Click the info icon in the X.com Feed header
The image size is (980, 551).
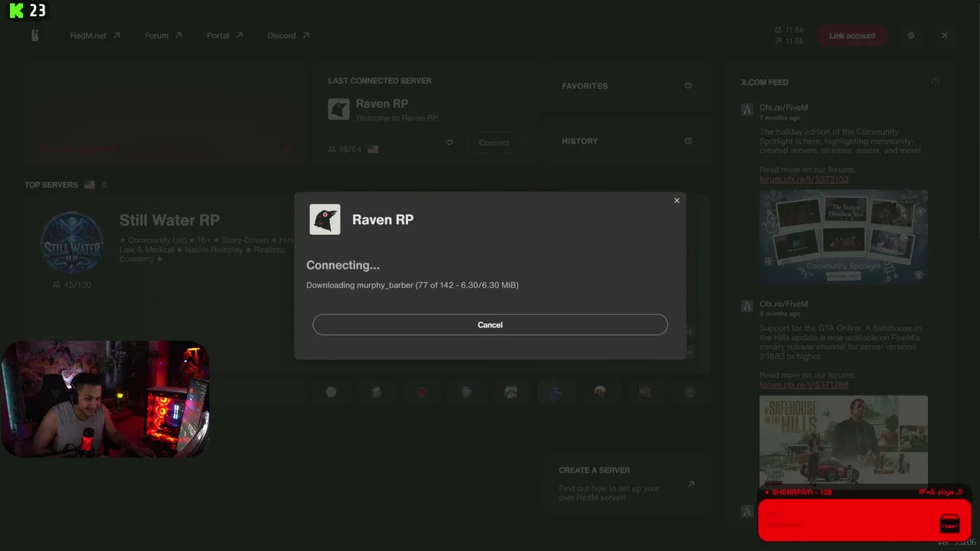(935, 82)
